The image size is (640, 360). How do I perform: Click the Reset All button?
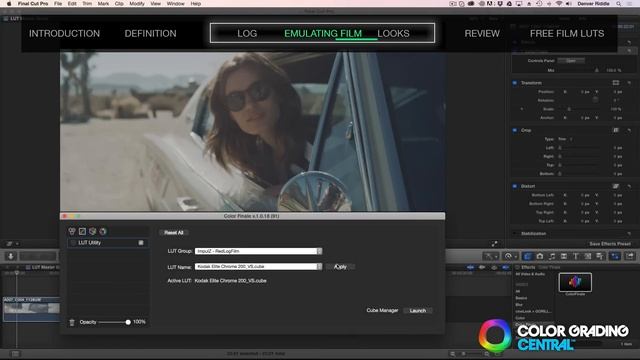pos(174,233)
